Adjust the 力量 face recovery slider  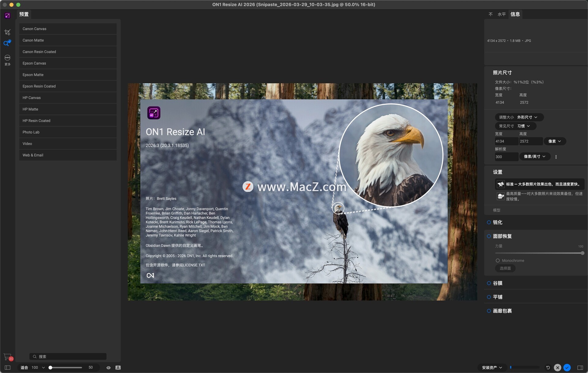point(582,253)
